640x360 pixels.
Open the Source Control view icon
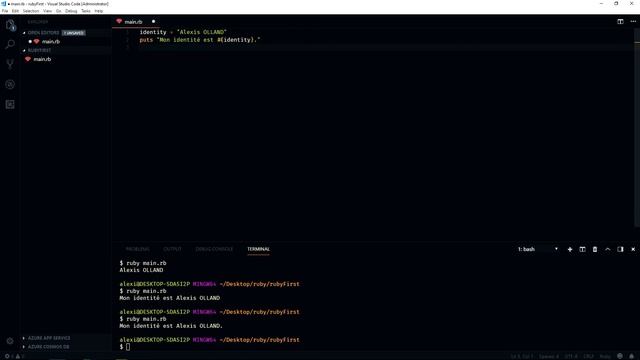tap(10, 64)
